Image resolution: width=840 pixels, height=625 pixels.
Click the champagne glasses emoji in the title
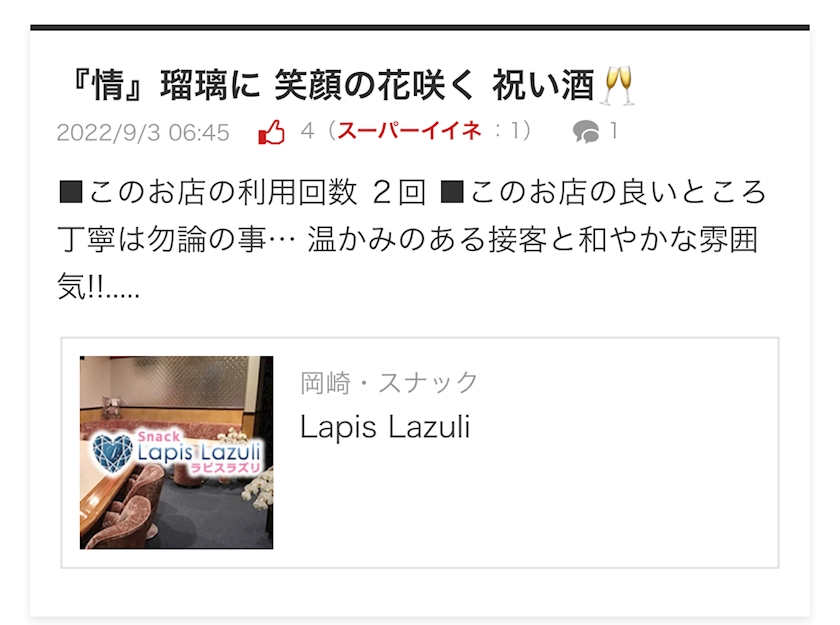617,85
